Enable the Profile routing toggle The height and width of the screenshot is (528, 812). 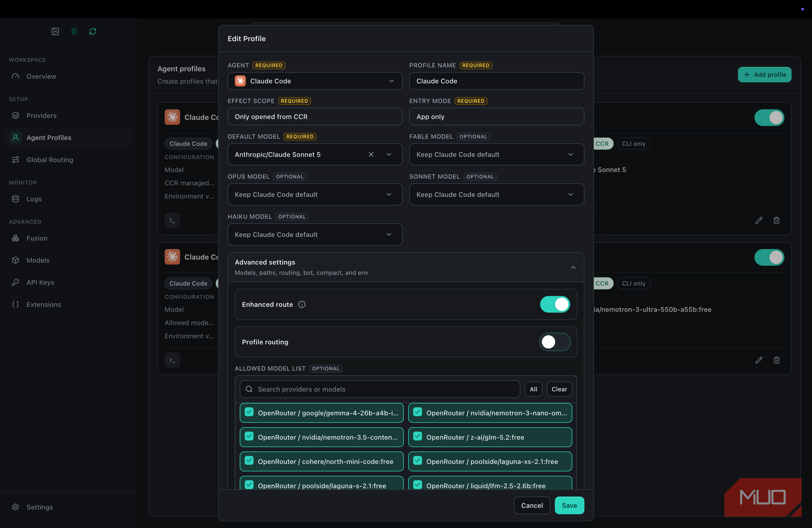(555, 342)
